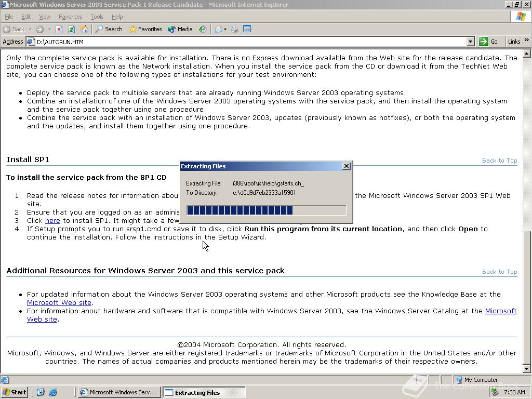Switch to Extracting Files taskbar button
The width and height of the screenshot is (532, 399).
pos(204,392)
